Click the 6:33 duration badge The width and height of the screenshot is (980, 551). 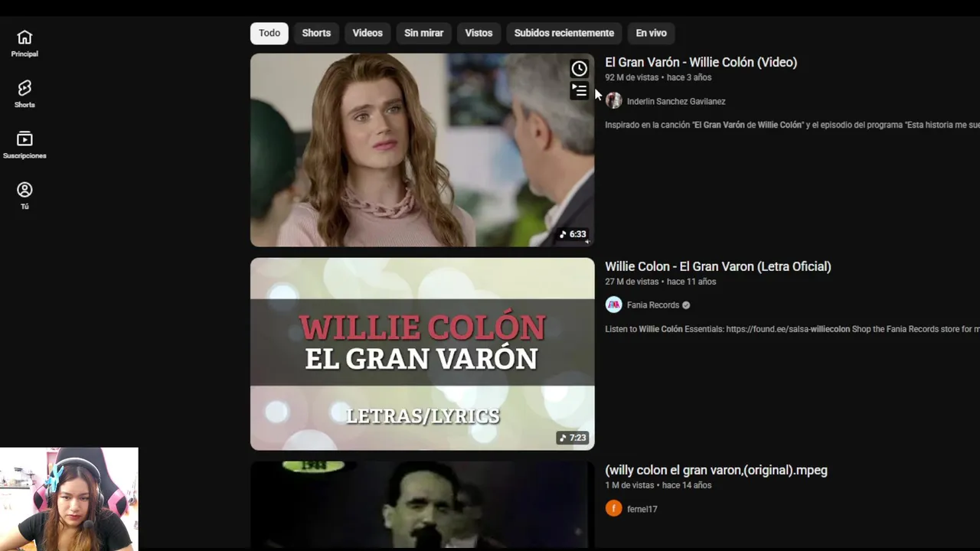(x=573, y=234)
